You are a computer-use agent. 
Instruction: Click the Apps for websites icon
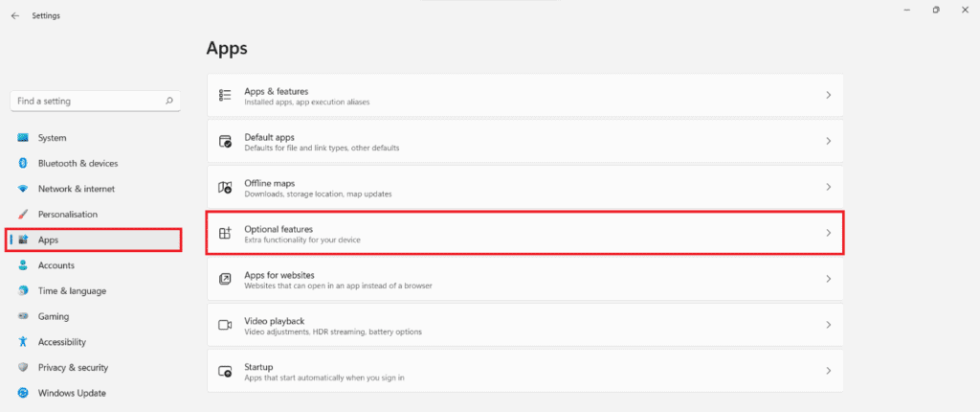(x=225, y=279)
